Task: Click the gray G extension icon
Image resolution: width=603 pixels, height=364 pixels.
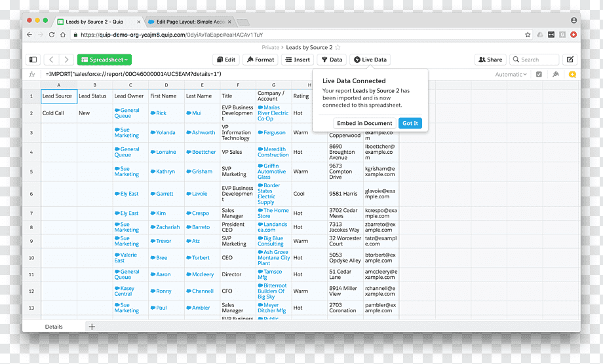Action: click(x=562, y=35)
